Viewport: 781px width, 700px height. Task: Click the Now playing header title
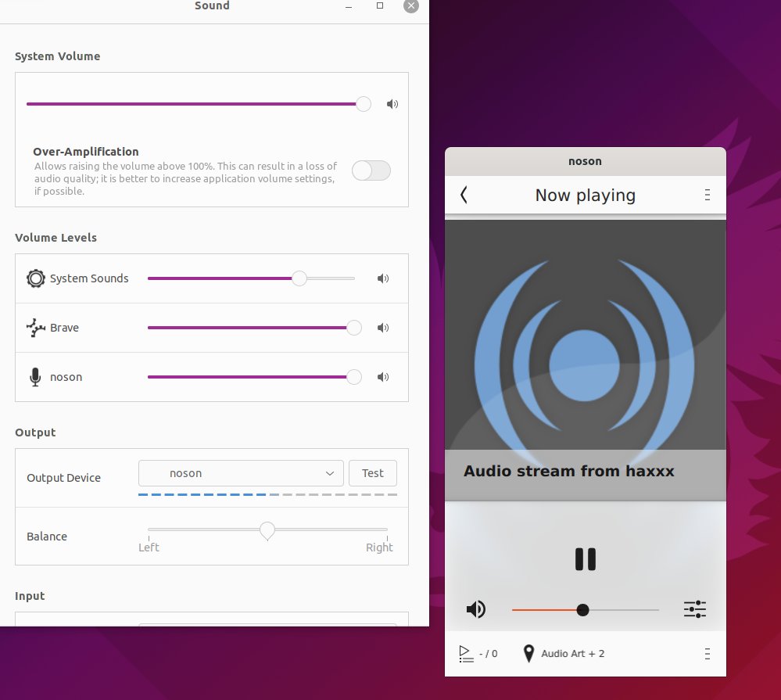click(586, 196)
